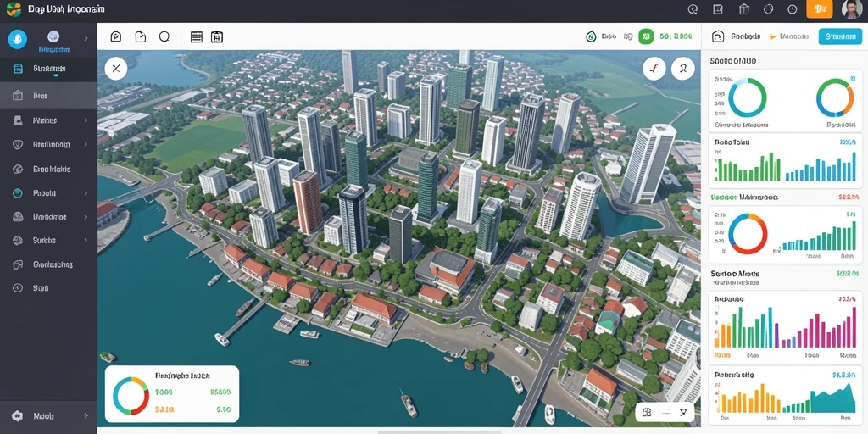Click the orange button in the top bar
Image resolution: width=868 pixels, height=434 pixels.
coord(820,8)
